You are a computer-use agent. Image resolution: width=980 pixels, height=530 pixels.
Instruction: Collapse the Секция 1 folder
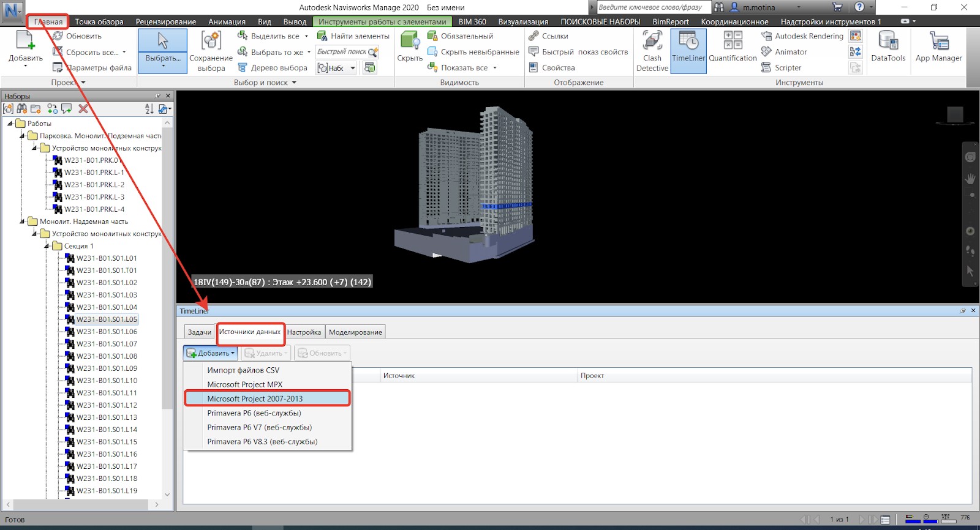47,246
